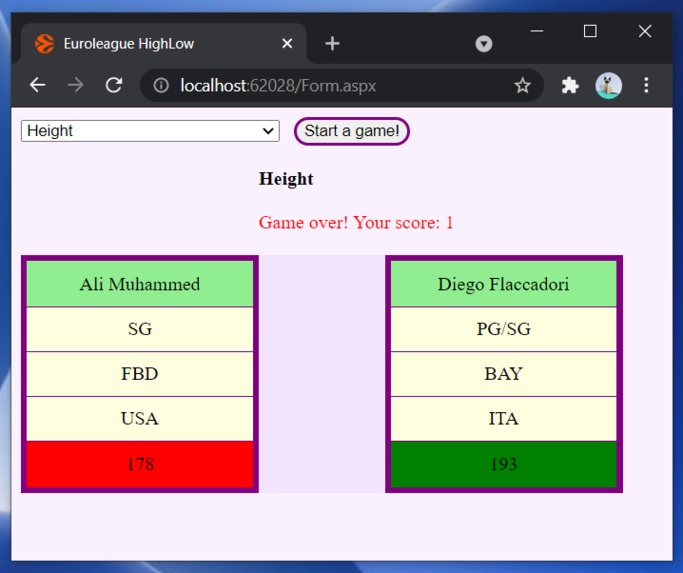Screen dimensions: 683x573
Task: Go back using the browser back arrow
Action: click(37, 85)
